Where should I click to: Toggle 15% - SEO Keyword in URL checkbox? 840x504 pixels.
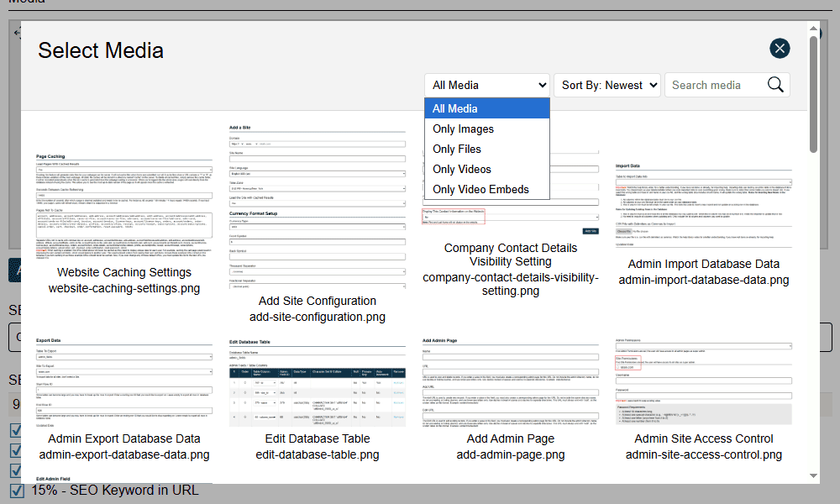coord(17,491)
